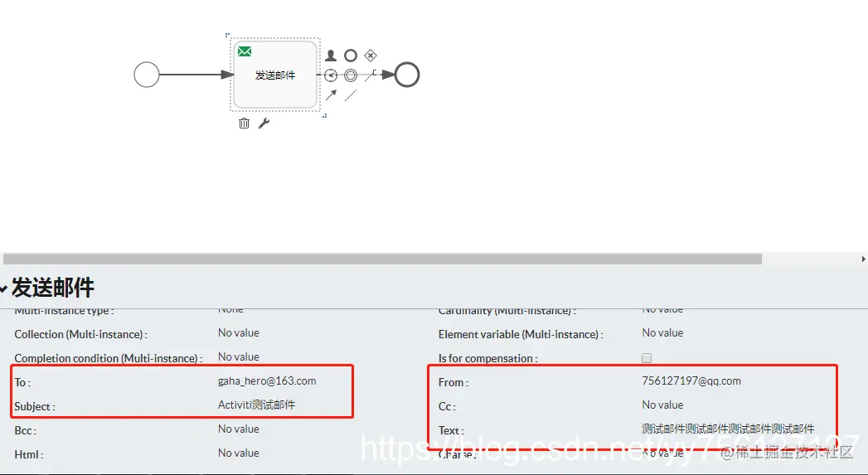Select the 发送邮件 mail task node

pos(275,75)
